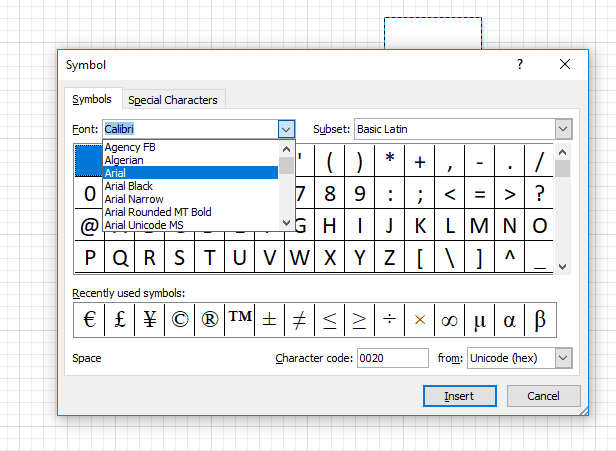Pick the plus-minus recent symbol
Image resolution: width=616 pixels, height=451 pixels.
(x=270, y=320)
